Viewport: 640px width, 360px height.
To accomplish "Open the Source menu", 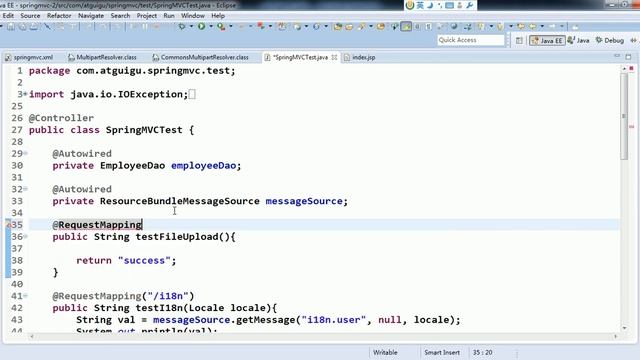I will (30, 16).
